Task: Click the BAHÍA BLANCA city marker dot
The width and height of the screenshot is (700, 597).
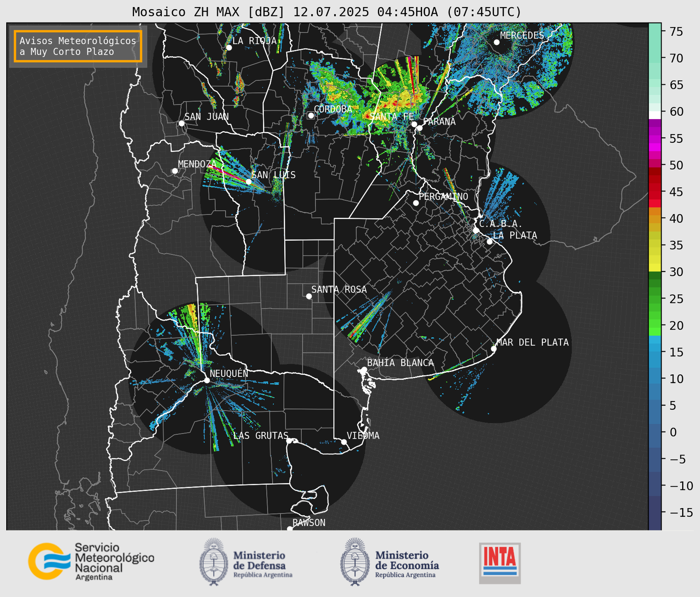Action: point(364,369)
